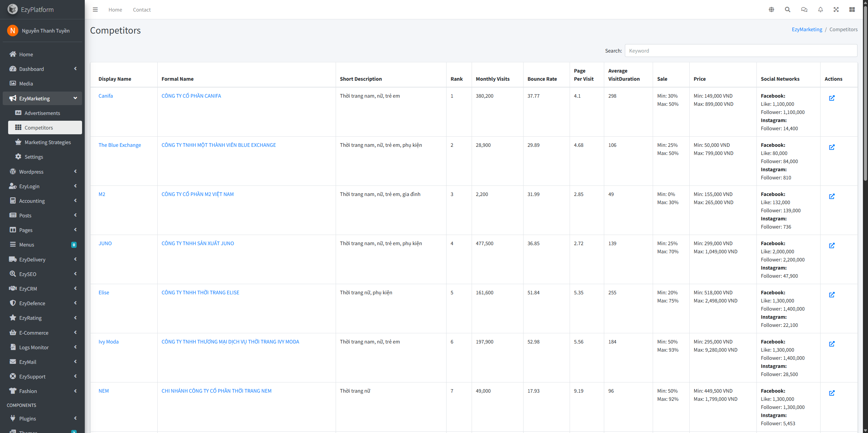Image resolution: width=868 pixels, height=433 pixels.
Task: Expand the Wordpress menu
Action: [42, 172]
